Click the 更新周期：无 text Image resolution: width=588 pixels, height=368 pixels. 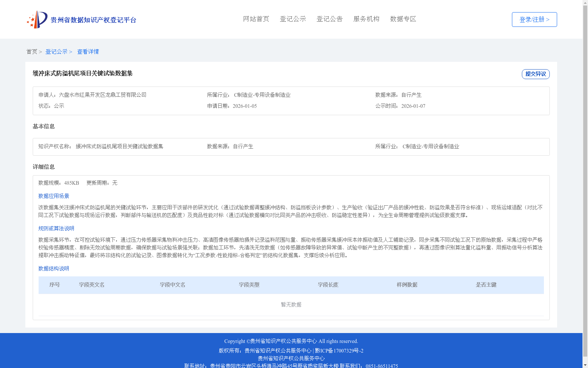[x=102, y=183]
